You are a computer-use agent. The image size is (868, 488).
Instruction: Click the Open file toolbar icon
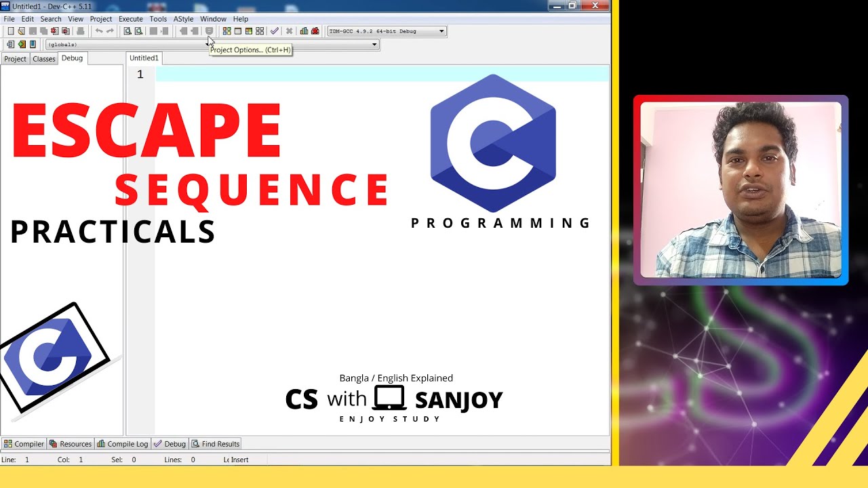tap(22, 31)
